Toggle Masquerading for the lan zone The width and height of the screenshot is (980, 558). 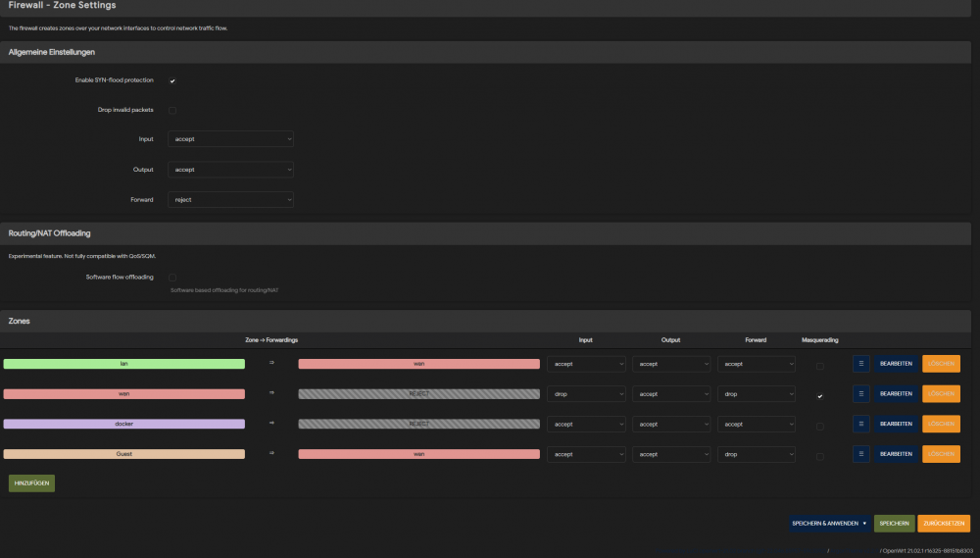[x=820, y=366]
